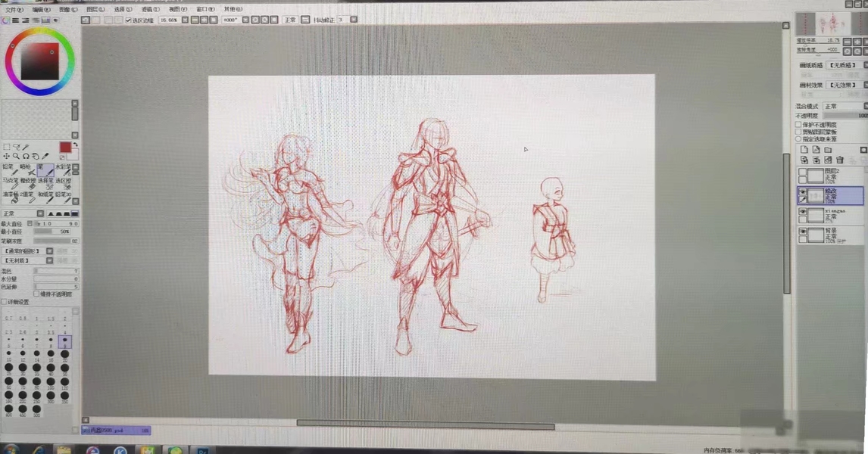Click the zoom out minus button in toolbar
Image resolution: width=868 pixels, height=454 pixels.
click(x=195, y=20)
